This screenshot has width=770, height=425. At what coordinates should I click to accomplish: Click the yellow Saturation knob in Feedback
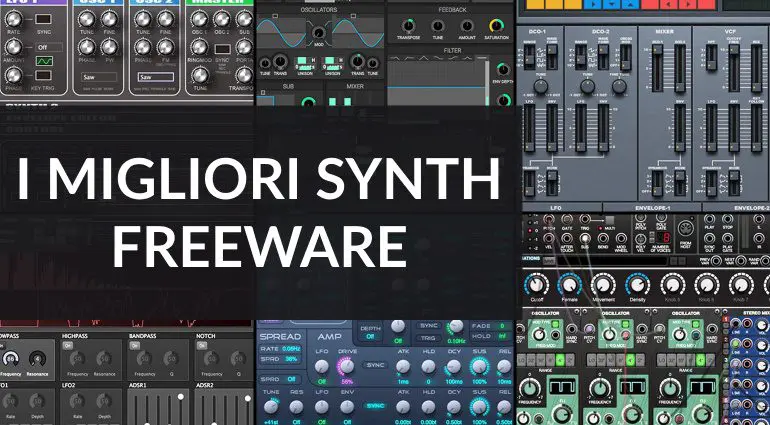tap(496, 26)
